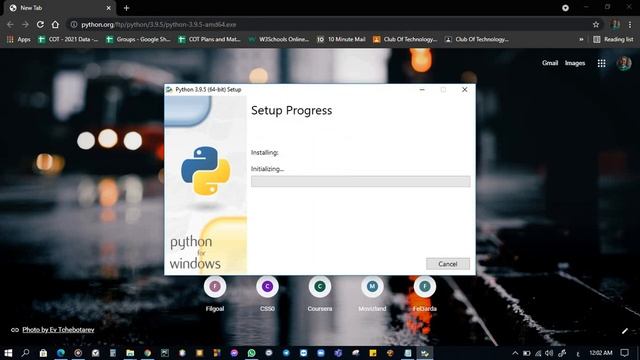Open Images link on new tab page
The height and width of the screenshot is (360, 640).
click(x=575, y=63)
